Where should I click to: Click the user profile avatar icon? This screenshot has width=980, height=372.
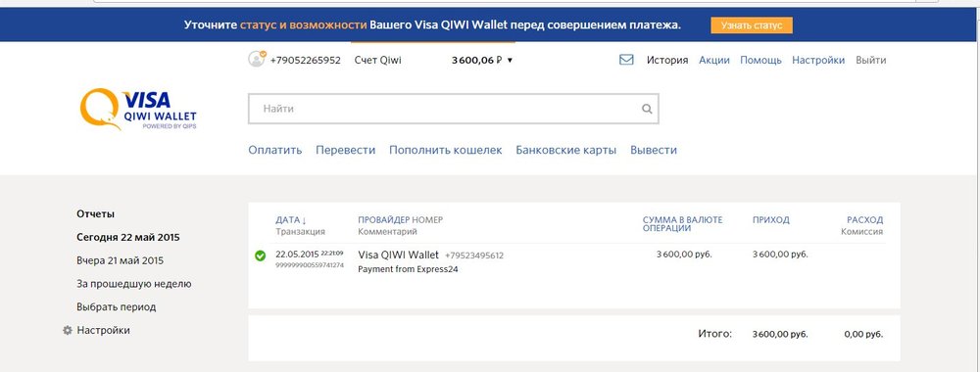(257, 60)
